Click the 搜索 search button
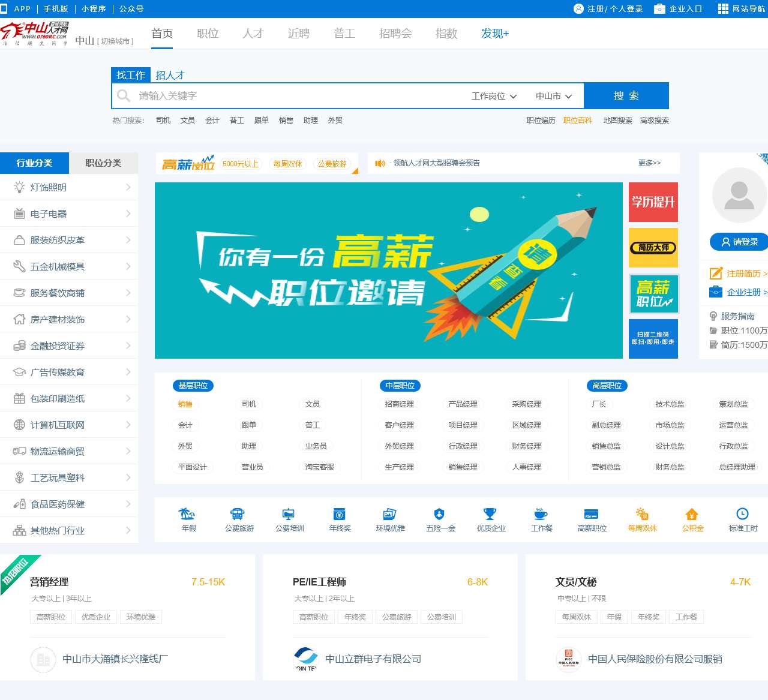This screenshot has width=768, height=700. click(x=627, y=95)
